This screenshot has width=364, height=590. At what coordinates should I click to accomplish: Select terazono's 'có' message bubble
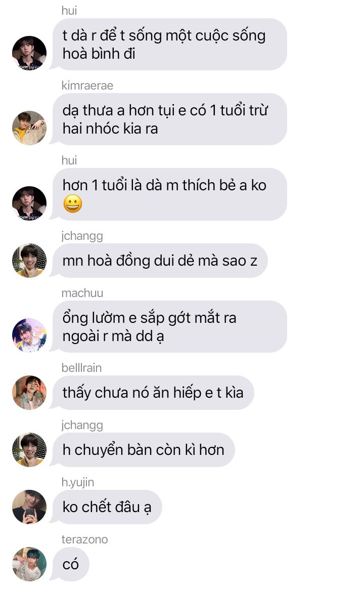(x=70, y=564)
